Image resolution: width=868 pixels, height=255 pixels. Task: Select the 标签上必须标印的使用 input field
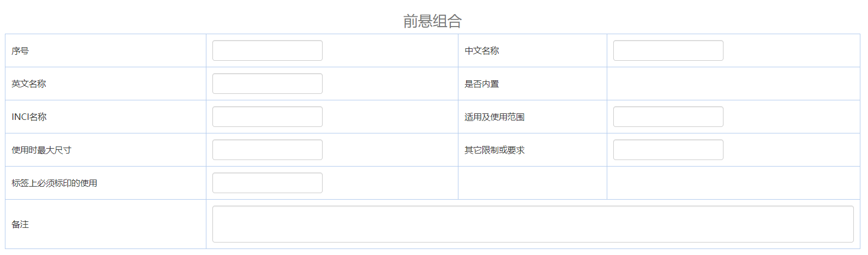(x=267, y=183)
